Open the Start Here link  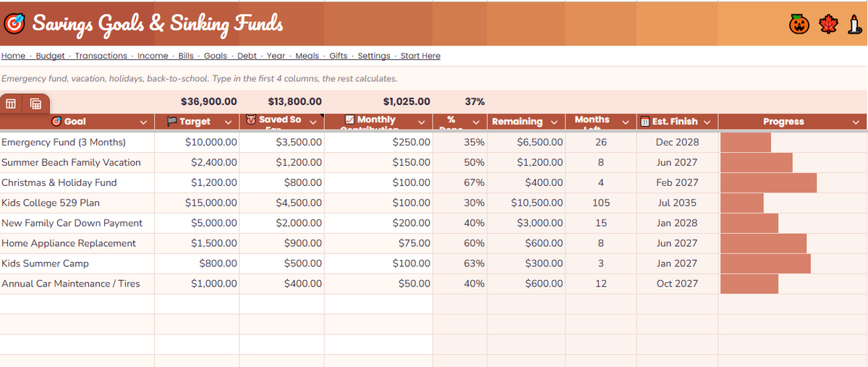tap(420, 56)
